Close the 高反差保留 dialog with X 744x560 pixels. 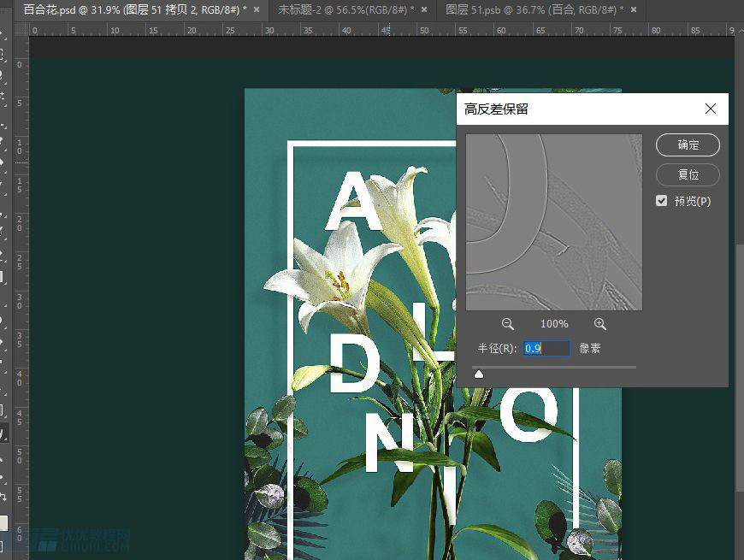coord(710,109)
